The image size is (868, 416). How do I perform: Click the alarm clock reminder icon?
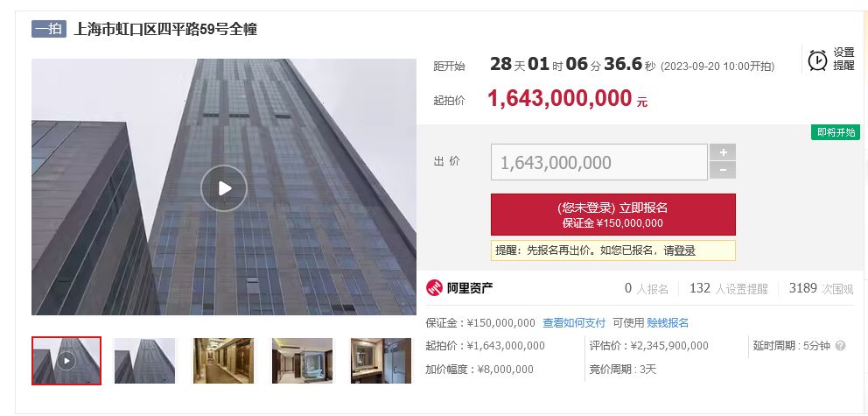pos(817,60)
